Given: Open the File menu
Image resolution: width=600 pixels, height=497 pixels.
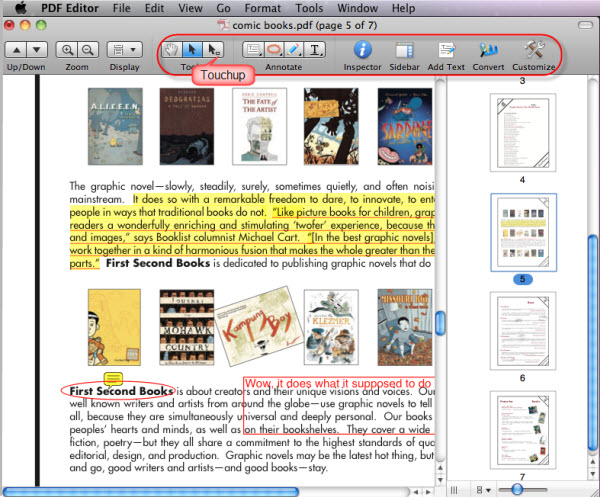Looking at the screenshot, I should point(122,8).
